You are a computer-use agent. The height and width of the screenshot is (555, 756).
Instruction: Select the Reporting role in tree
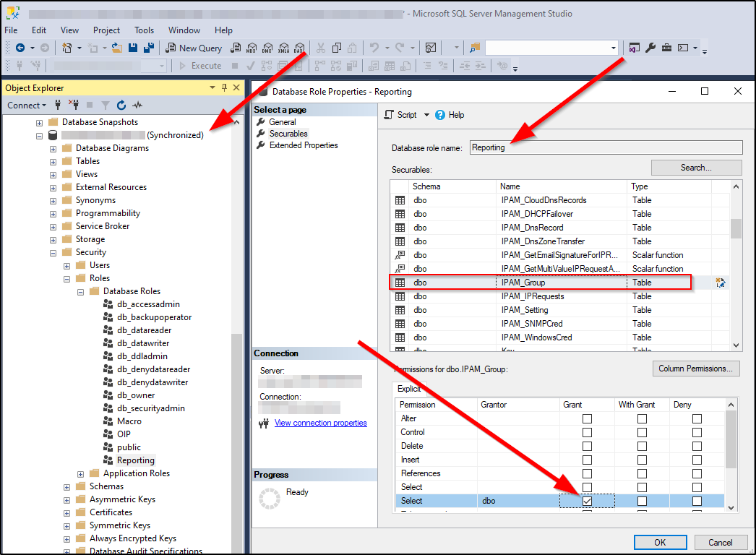click(x=135, y=460)
